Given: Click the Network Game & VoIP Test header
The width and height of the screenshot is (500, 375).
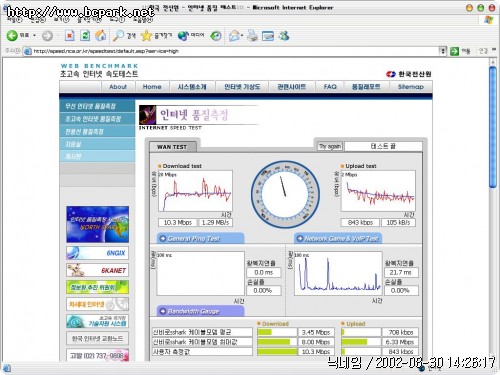Looking at the screenshot, I should click(338, 238).
